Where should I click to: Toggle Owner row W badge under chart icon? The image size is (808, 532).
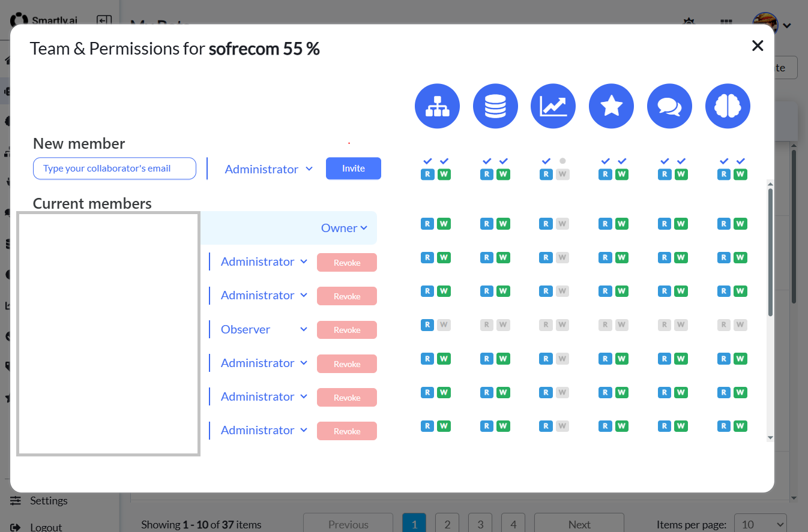coord(562,224)
